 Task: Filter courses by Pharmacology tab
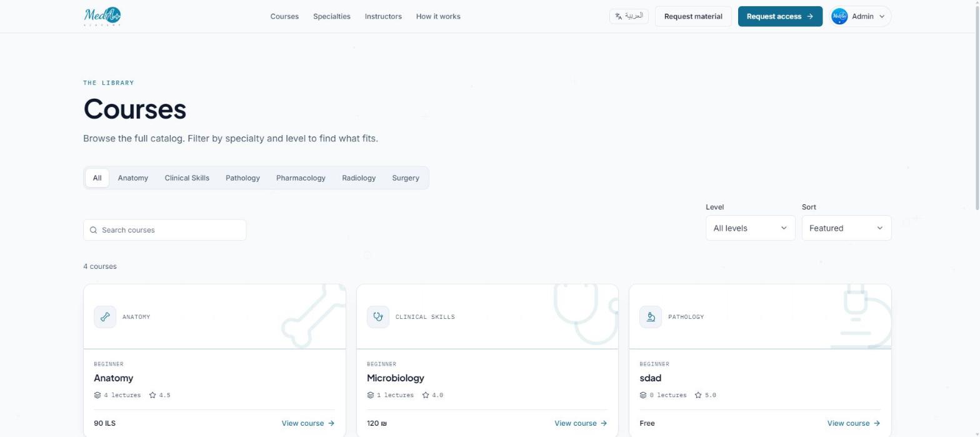(x=301, y=178)
